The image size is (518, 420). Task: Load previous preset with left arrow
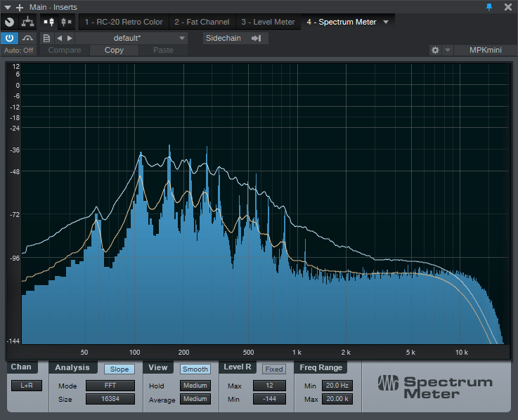(59, 38)
